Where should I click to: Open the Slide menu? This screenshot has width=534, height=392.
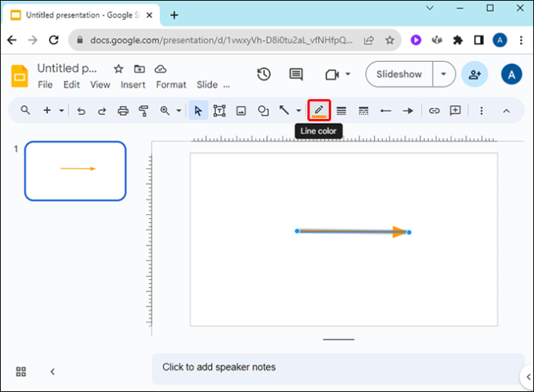(x=207, y=84)
